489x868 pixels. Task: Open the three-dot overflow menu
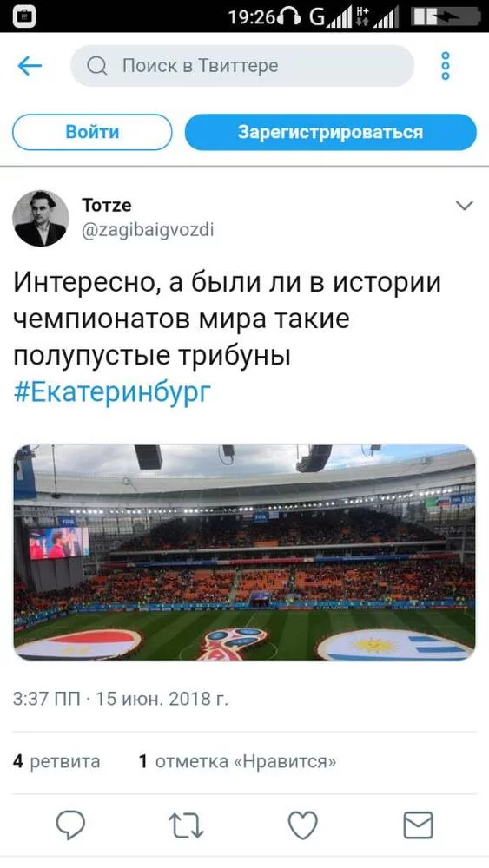pos(446,67)
